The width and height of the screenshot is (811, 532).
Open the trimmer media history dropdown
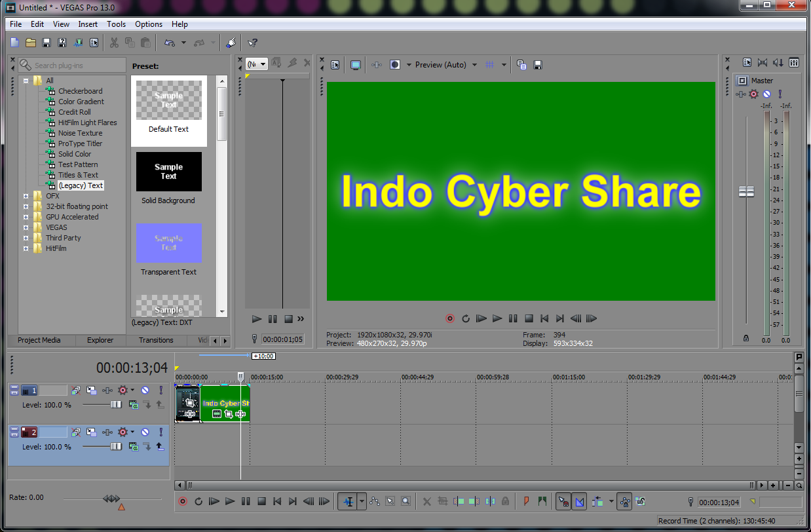tap(256, 64)
